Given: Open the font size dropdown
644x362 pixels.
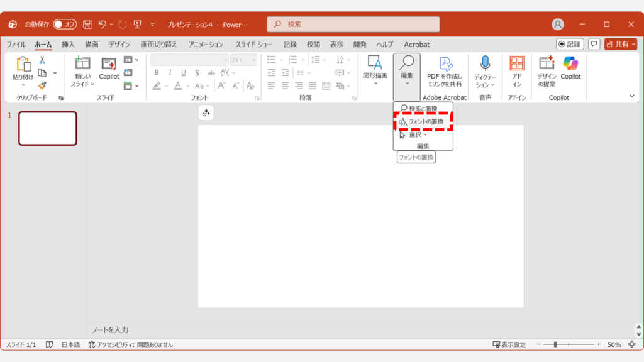Looking at the screenshot, I should coord(253,60).
